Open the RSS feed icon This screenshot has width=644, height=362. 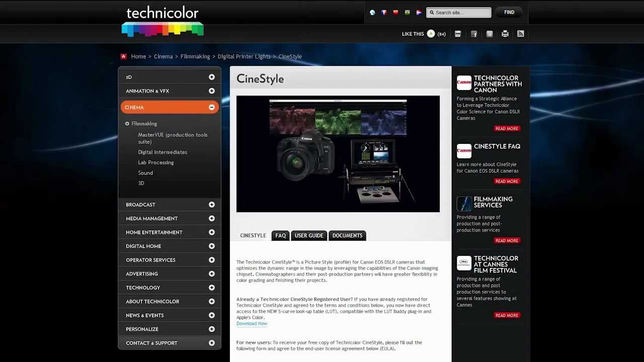521,34
